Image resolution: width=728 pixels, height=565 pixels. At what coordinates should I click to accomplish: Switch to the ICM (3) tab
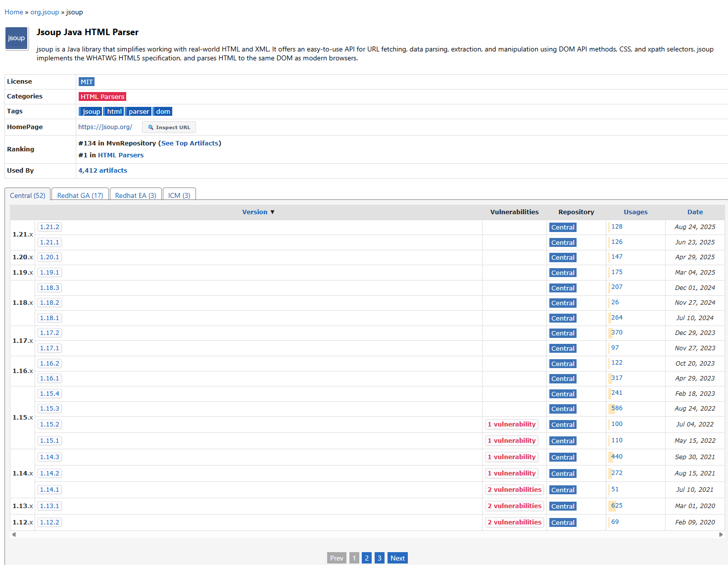click(x=179, y=195)
